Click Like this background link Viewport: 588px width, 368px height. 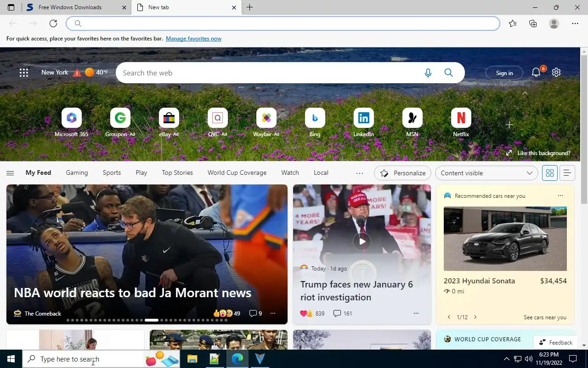[x=538, y=153]
